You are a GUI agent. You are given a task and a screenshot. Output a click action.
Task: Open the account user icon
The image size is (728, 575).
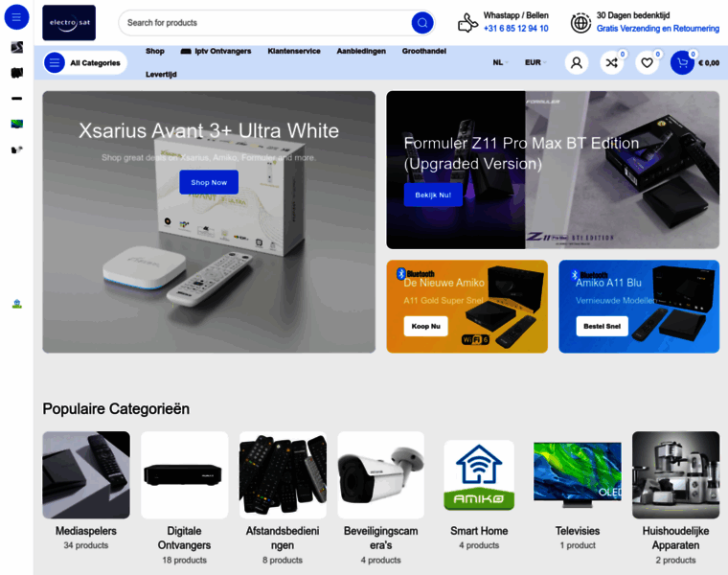577,62
